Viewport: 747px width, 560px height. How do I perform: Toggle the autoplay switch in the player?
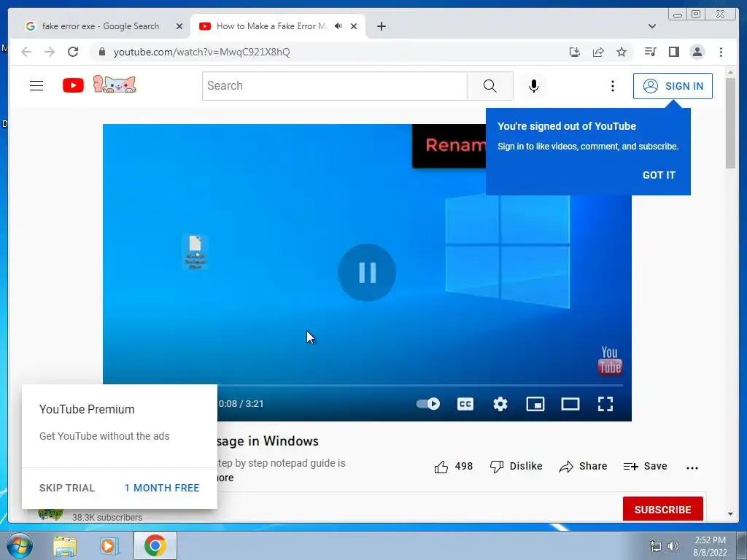point(427,404)
